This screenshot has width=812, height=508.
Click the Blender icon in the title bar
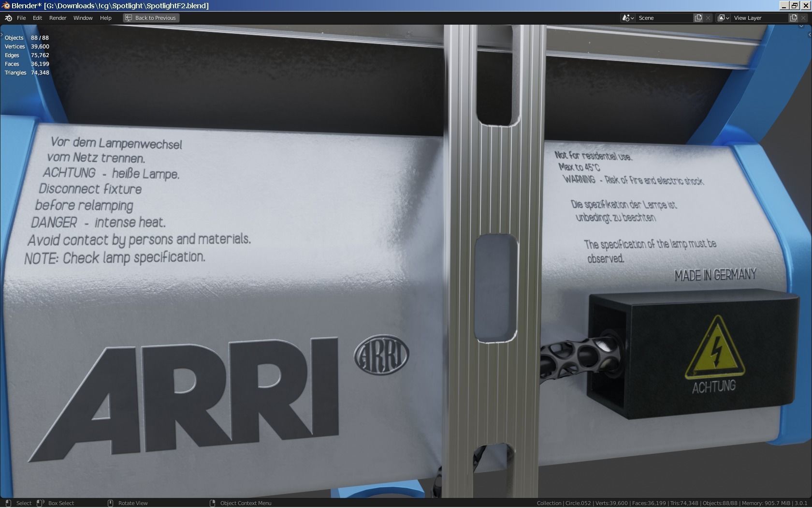(x=5, y=5)
